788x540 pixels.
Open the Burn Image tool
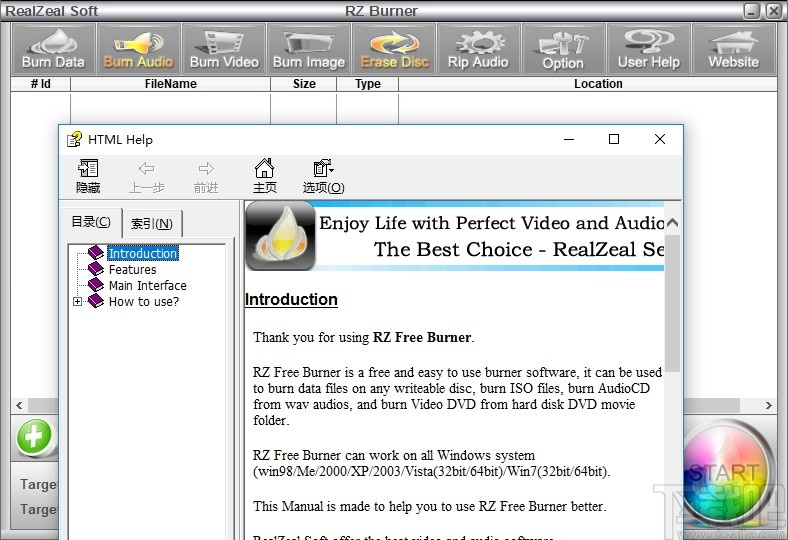point(309,49)
